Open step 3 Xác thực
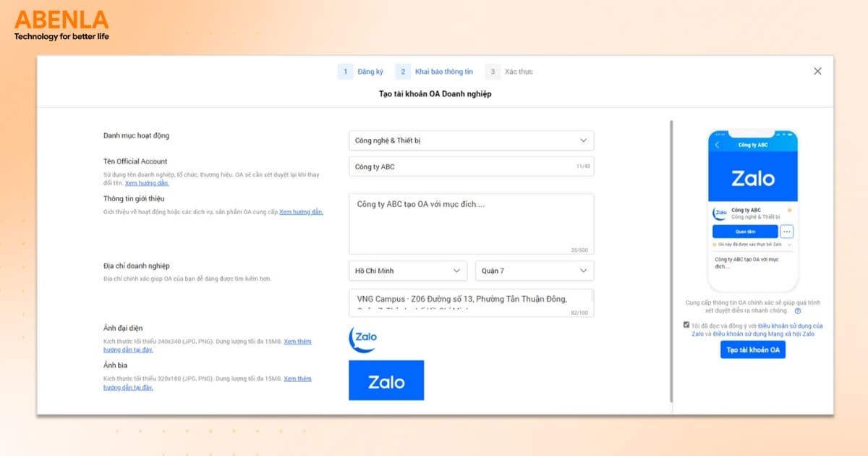The width and height of the screenshot is (868, 456). (x=509, y=72)
